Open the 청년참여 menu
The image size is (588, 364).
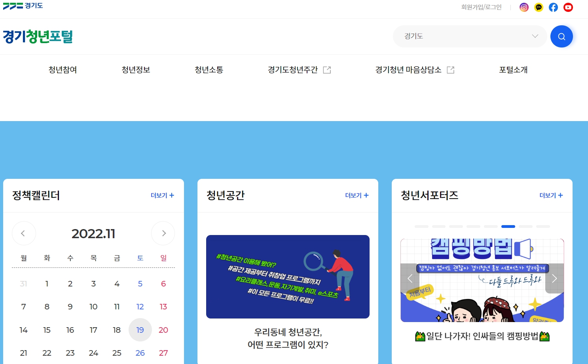coord(62,70)
